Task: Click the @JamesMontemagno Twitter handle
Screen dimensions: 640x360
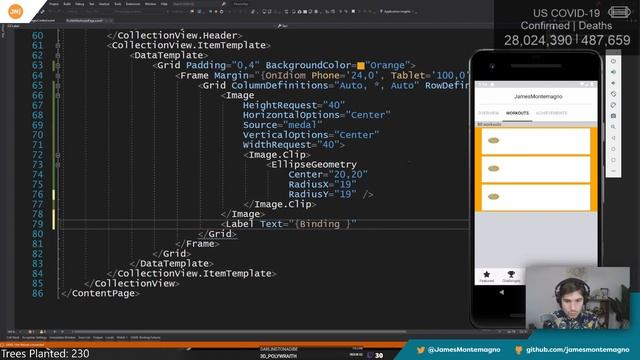Action: (464, 350)
